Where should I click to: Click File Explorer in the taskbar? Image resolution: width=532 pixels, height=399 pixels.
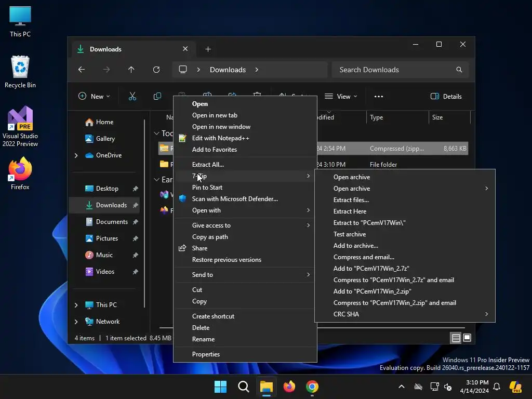tap(267, 387)
